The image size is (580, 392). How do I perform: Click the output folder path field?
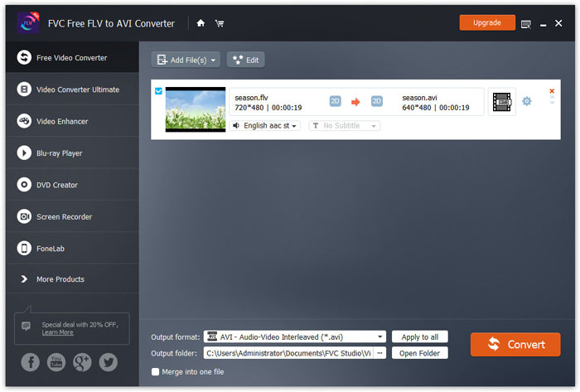288,353
